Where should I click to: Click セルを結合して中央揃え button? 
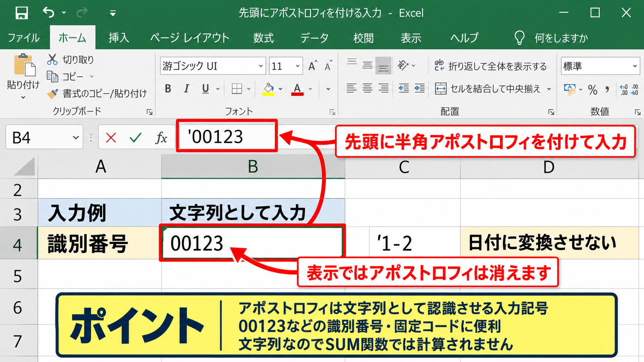[488, 89]
